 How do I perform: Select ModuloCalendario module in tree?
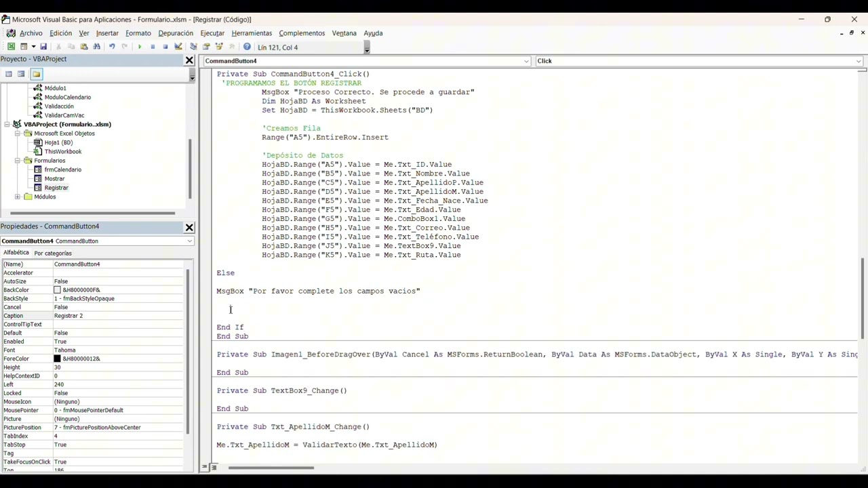tap(68, 97)
